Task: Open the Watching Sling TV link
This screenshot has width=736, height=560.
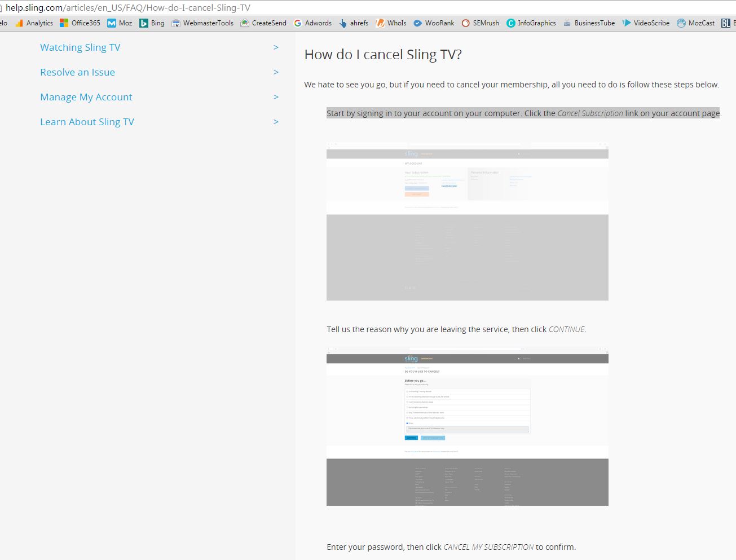Action: click(x=80, y=47)
